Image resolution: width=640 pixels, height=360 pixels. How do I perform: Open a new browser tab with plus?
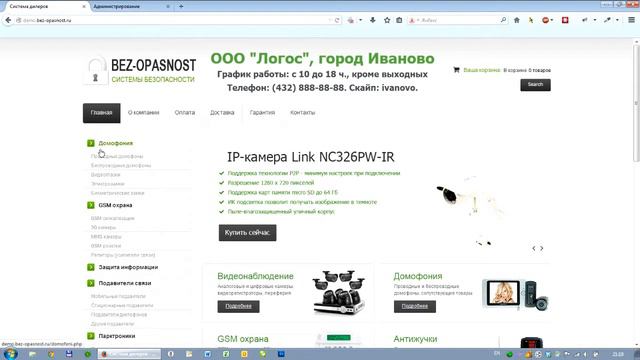pyautogui.click(x=181, y=7)
